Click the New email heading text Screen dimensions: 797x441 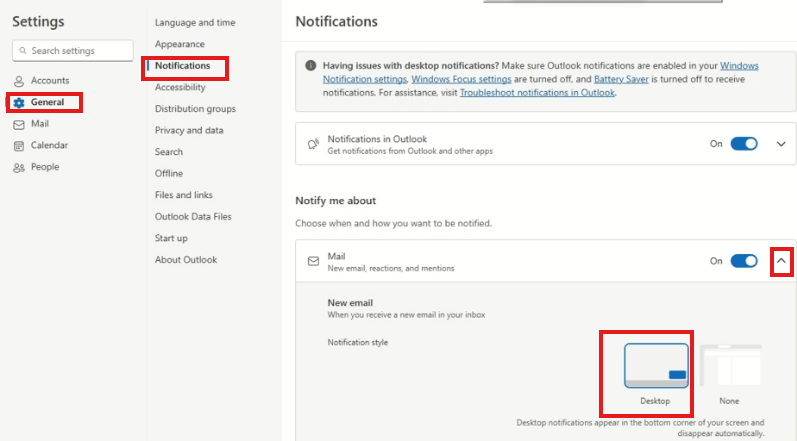coord(350,303)
